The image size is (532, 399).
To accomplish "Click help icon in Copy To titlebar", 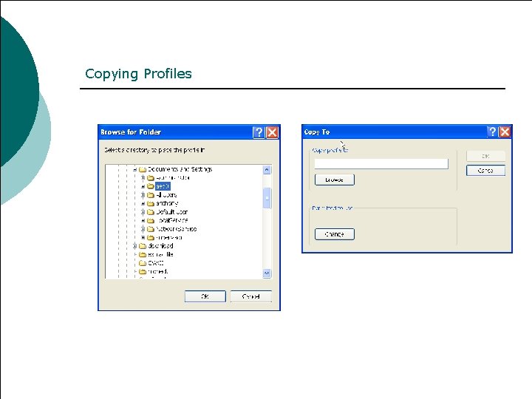I will pyautogui.click(x=492, y=132).
